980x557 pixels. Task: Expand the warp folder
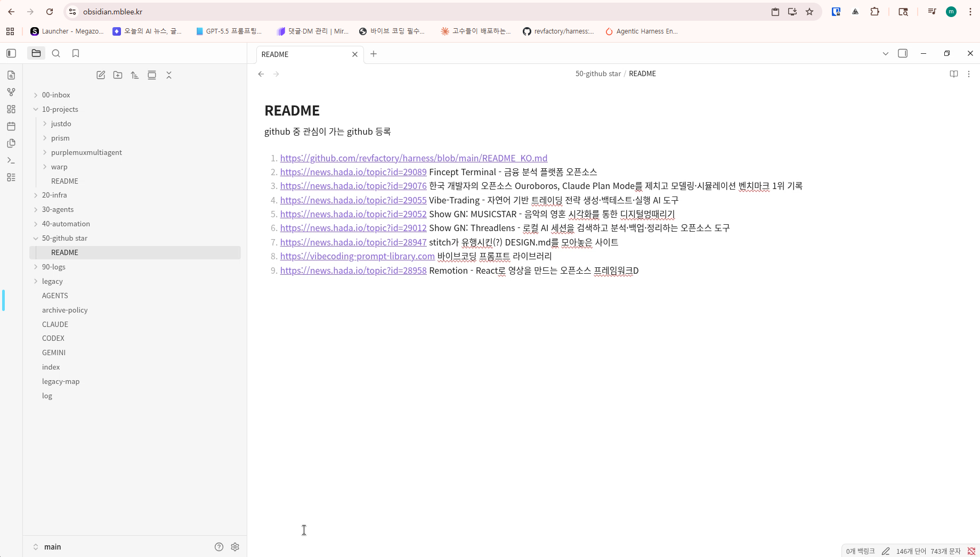pyautogui.click(x=45, y=167)
